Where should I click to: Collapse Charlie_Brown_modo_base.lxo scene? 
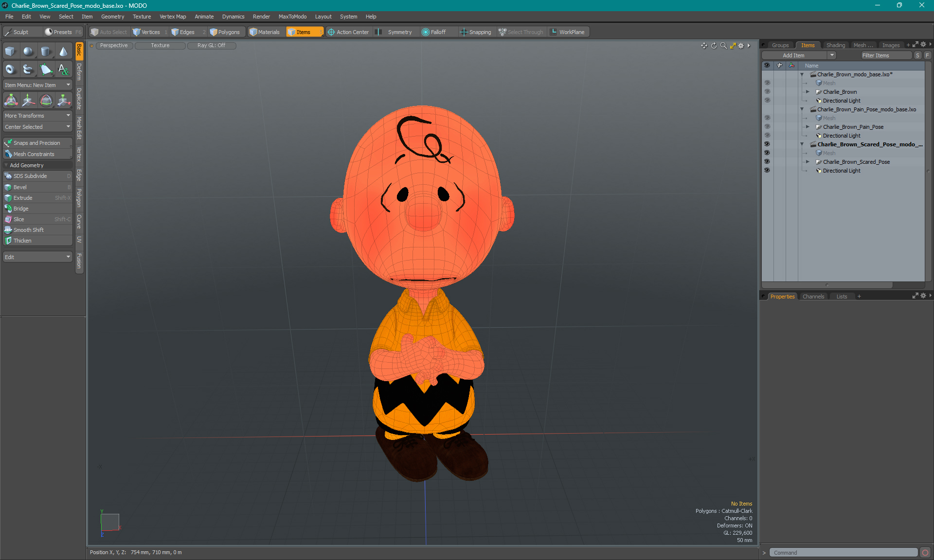click(x=802, y=74)
